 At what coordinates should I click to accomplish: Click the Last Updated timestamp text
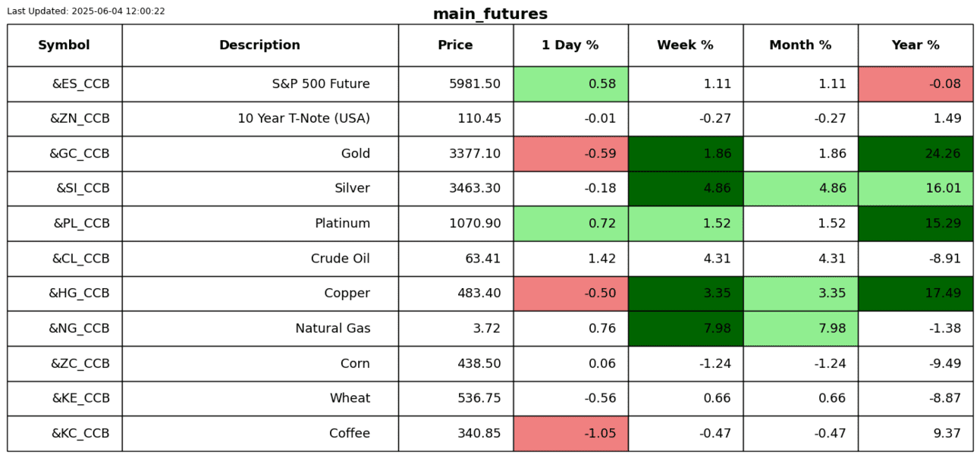[x=86, y=11]
